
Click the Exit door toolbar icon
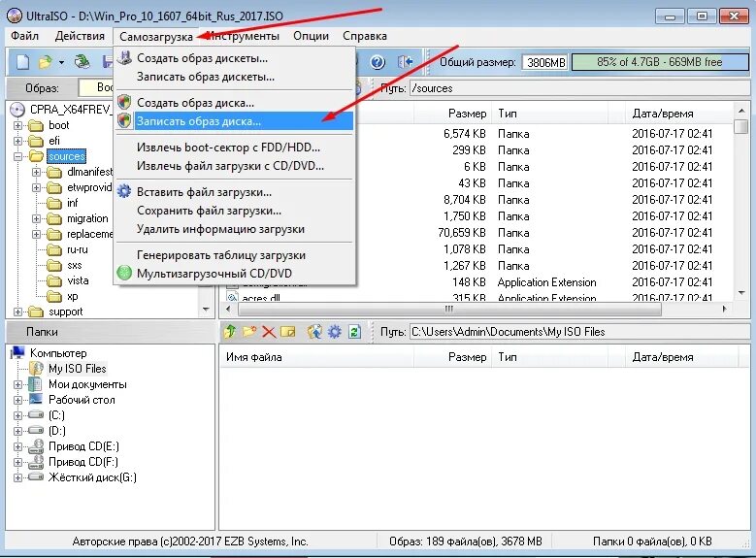pyautogui.click(x=405, y=62)
